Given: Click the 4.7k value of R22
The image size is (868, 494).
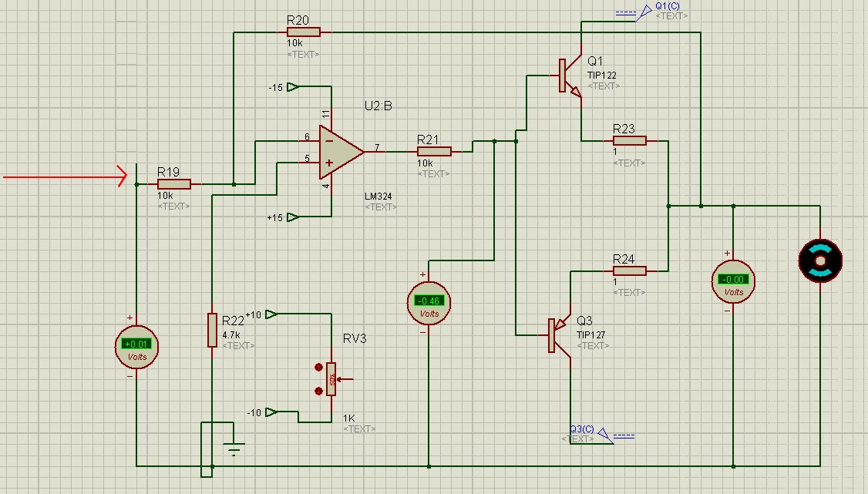Looking at the screenshot, I should (230, 335).
